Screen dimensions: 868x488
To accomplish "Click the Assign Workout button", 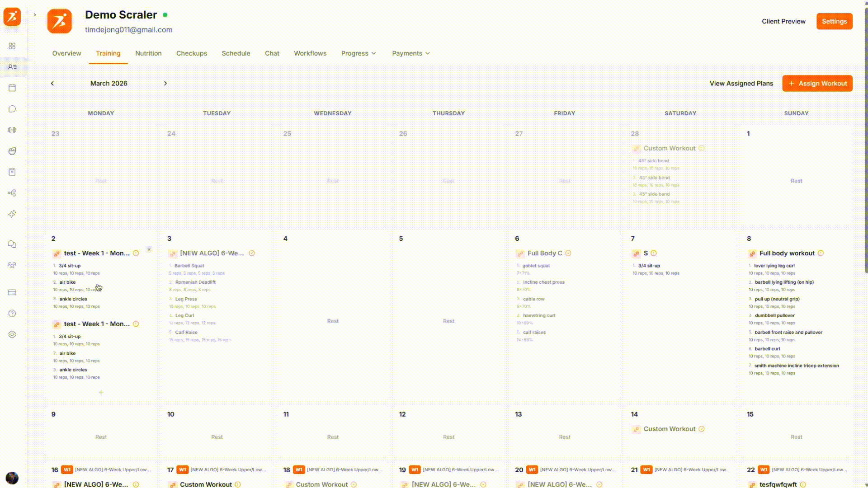I will (x=817, y=84).
